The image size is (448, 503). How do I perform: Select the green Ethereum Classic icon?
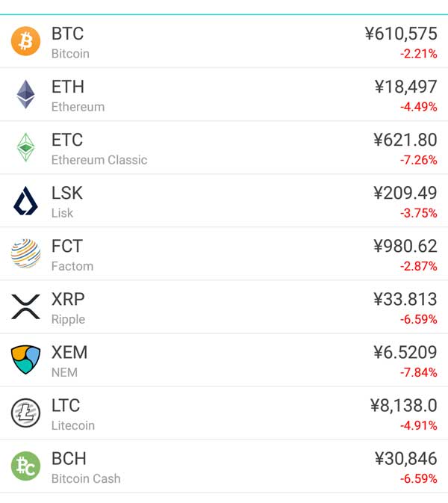[x=26, y=147]
